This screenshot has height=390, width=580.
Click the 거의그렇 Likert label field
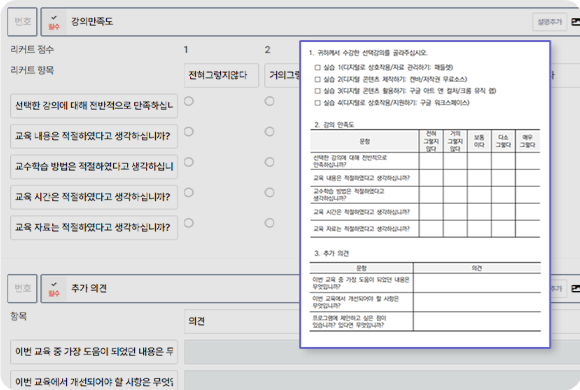pyautogui.click(x=282, y=75)
